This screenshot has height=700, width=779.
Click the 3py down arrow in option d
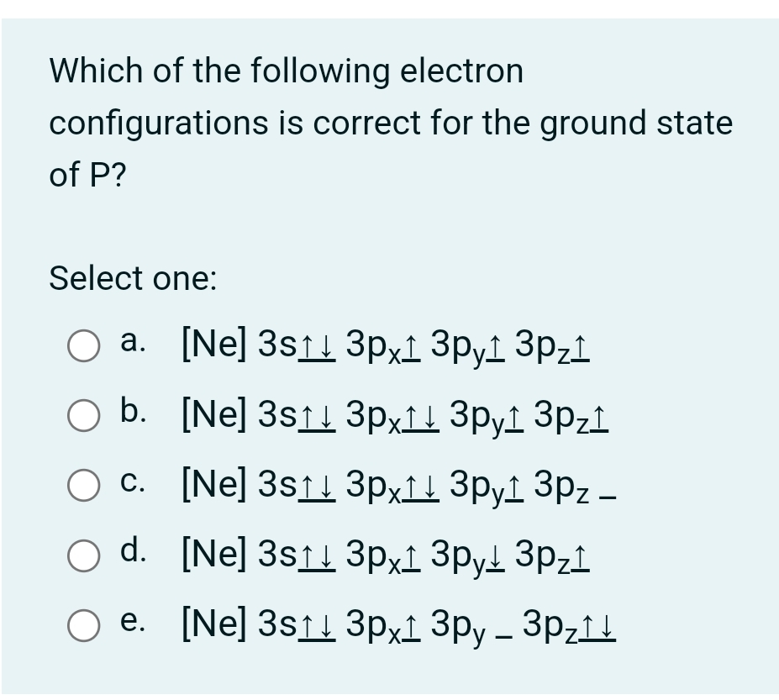(x=494, y=559)
